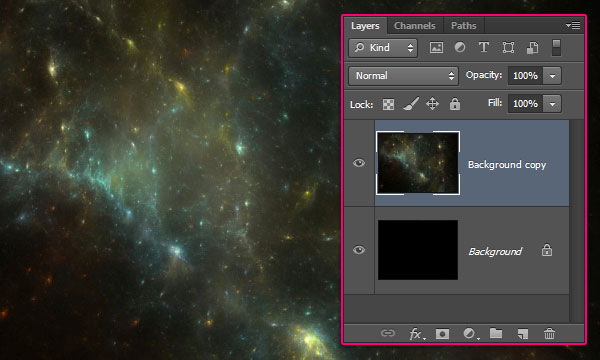Delete layer with trash icon
Image resolution: width=600 pixels, height=360 pixels.
tap(549, 334)
